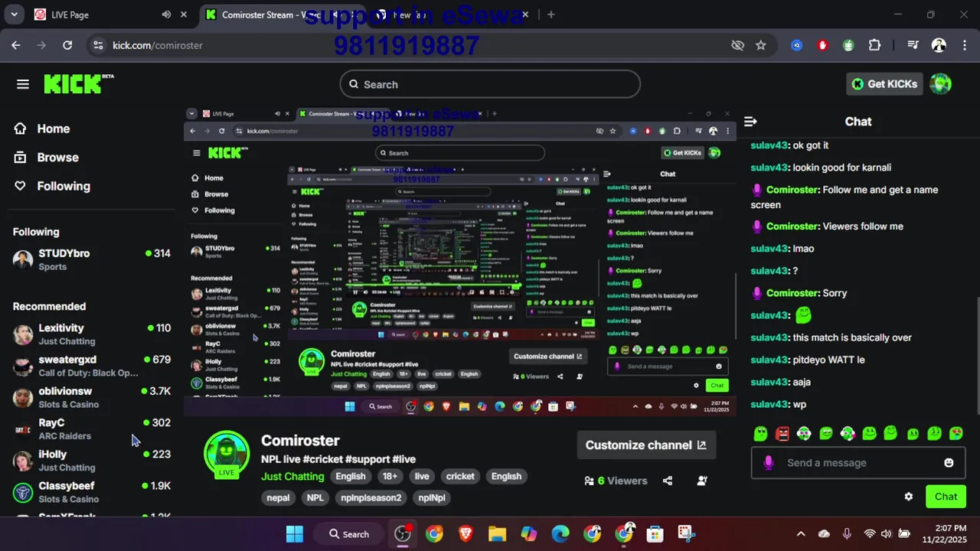This screenshot has width=980, height=551.
Task: Open the iHolly recommended channel
Action: 92,461
